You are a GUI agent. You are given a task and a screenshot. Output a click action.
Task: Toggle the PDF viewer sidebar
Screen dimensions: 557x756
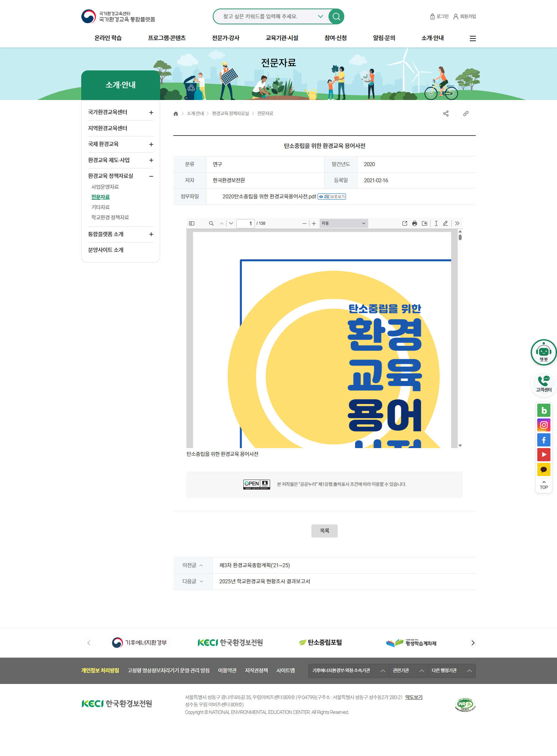(x=191, y=223)
